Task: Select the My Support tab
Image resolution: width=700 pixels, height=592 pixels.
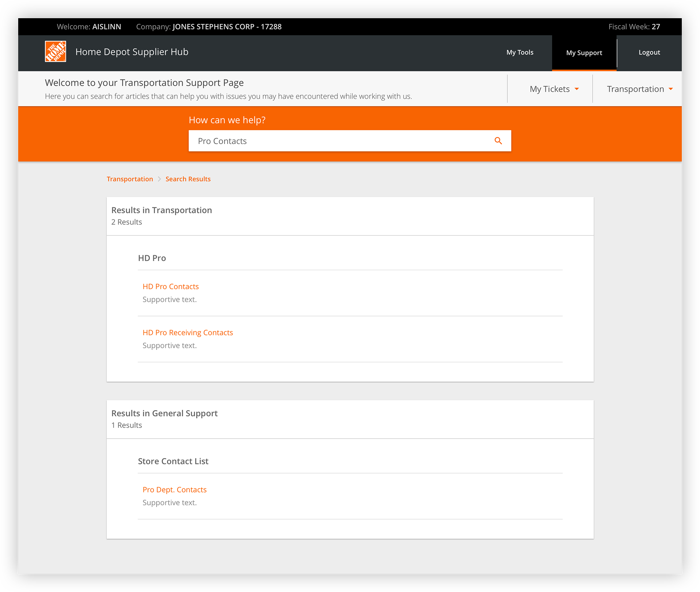Action: click(584, 53)
